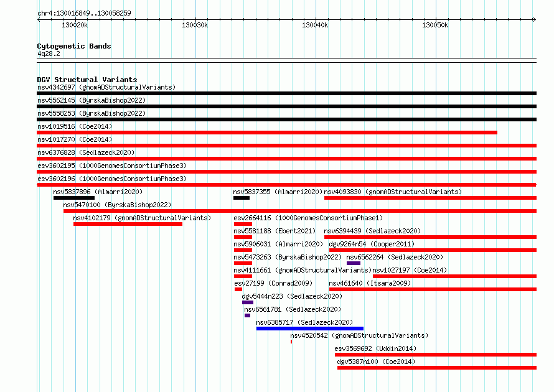The width and height of the screenshot is (554, 392).
Task: Open nsv6394439 Sedlazeck2020 label
Action: click(x=372, y=231)
